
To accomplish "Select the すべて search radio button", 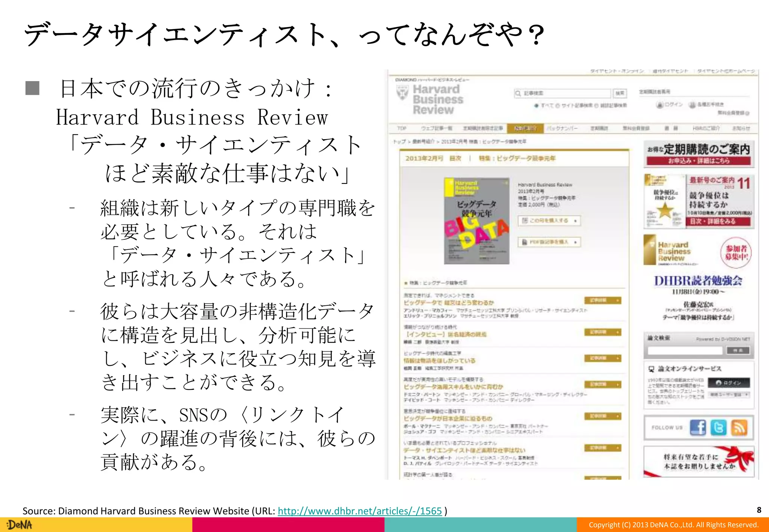I will [x=537, y=105].
